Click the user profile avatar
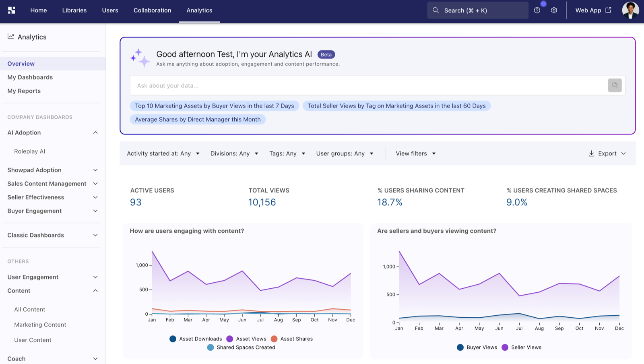This screenshot has width=644, height=364. (x=630, y=10)
